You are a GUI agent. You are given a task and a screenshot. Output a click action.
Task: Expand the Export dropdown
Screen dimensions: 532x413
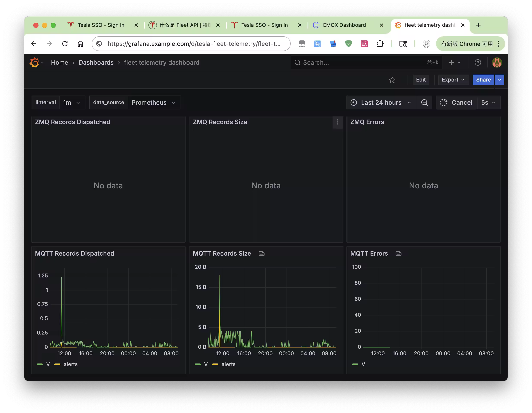tap(453, 80)
